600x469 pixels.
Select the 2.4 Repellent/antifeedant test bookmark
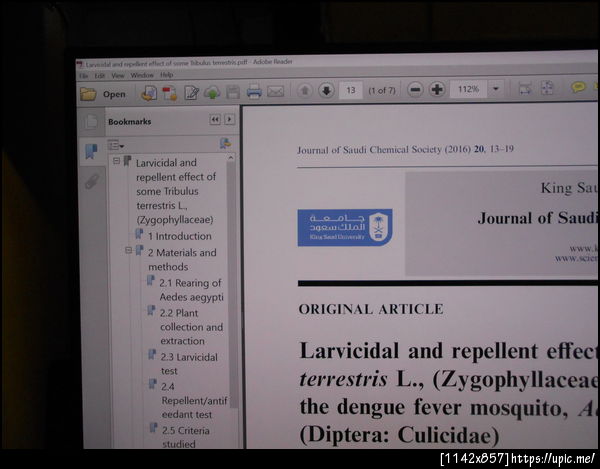194,400
